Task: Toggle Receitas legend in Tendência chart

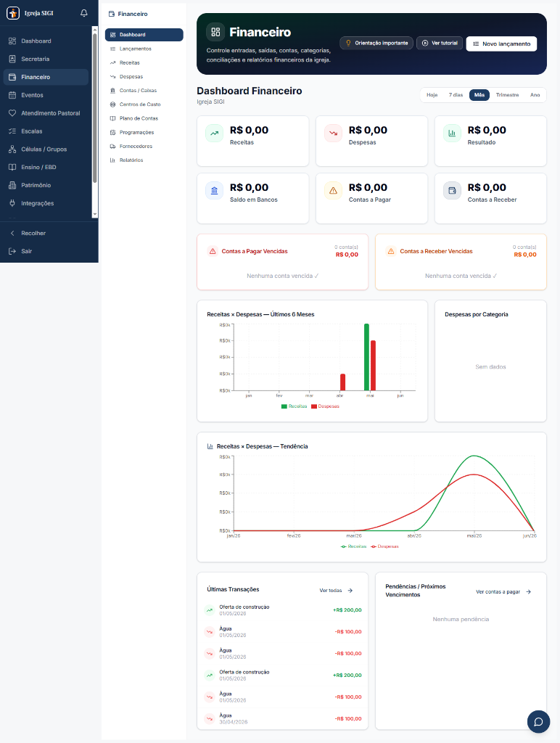Action: click(353, 546)
